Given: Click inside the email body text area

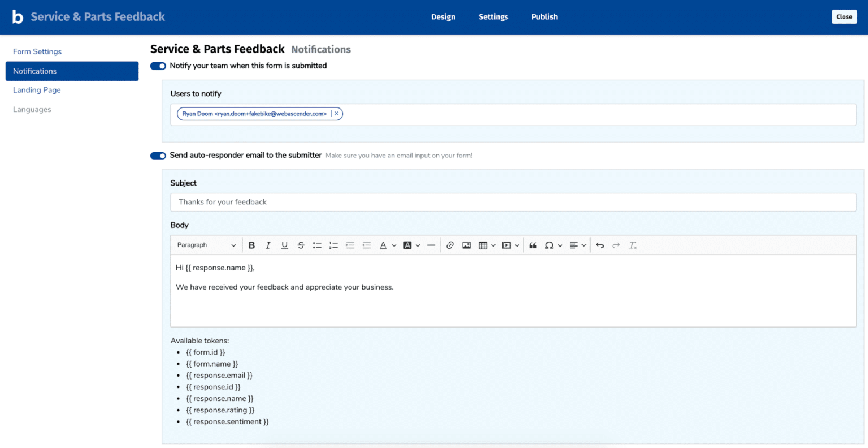Looking at the screenshot, I should (513, 291).
